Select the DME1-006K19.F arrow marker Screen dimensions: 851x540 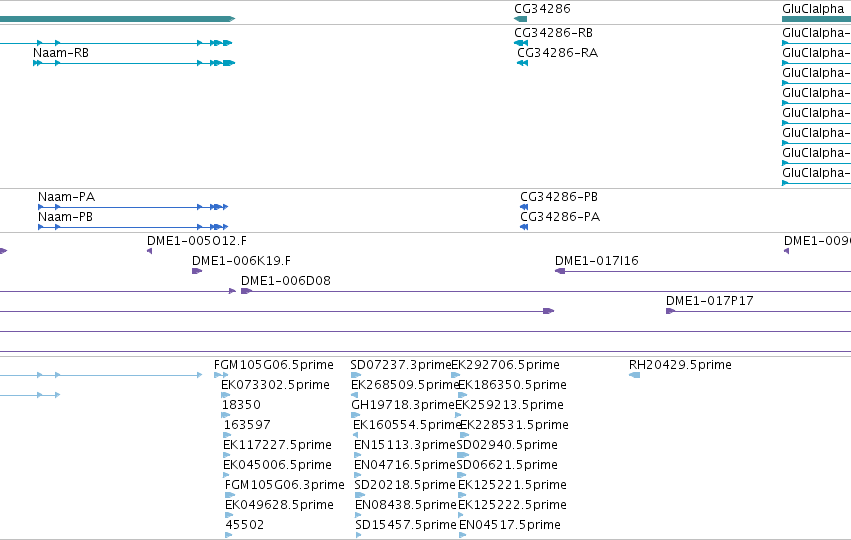pos(197,271)
